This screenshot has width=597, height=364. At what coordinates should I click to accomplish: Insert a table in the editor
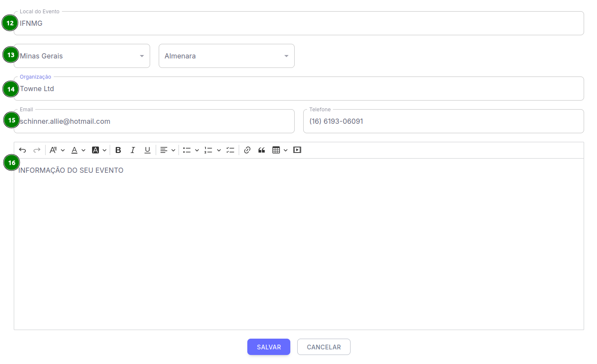(x=280, y=150)
